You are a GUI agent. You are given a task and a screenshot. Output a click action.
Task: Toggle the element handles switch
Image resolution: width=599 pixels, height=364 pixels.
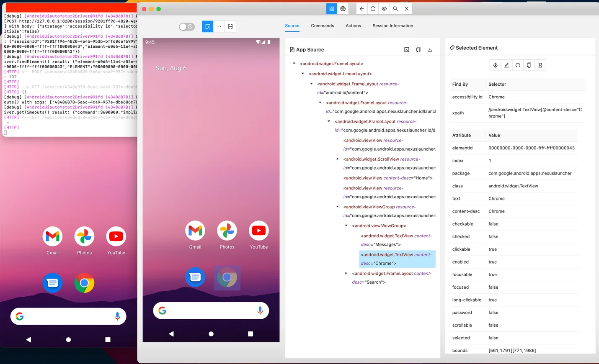(187, 27)
